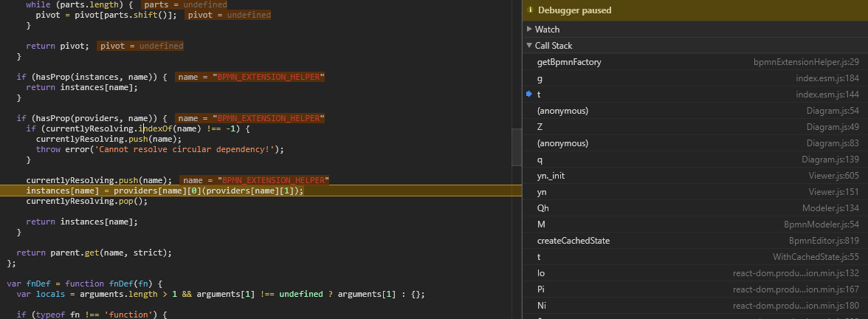Click the highlighted paused code line

(x=261, y=191)
